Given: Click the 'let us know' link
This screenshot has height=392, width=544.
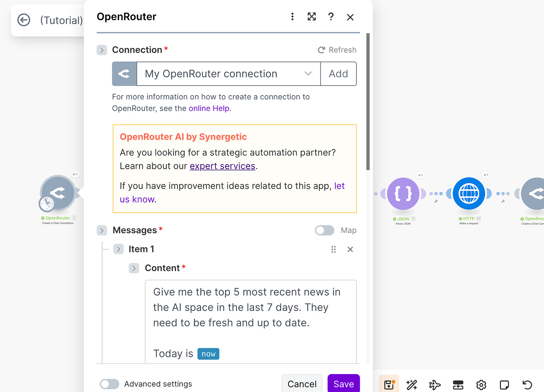Looking at the screenshot, I should pyautogui.click(x=232, y=193).
